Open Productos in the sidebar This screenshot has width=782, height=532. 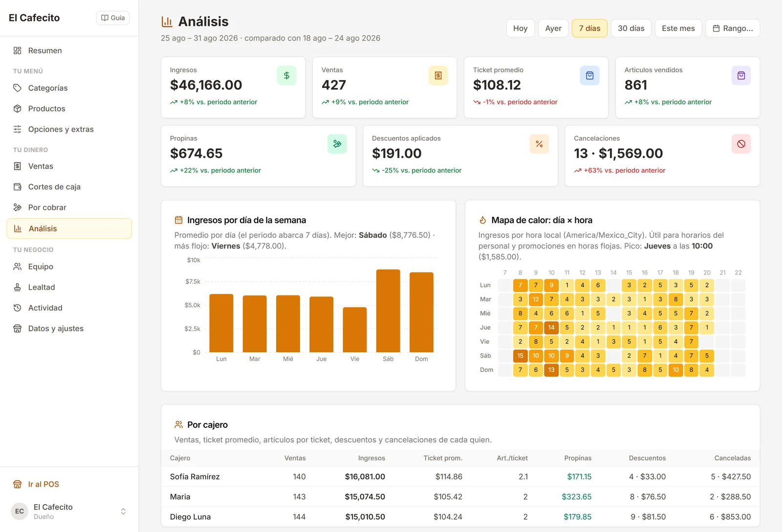coord(69,108)
